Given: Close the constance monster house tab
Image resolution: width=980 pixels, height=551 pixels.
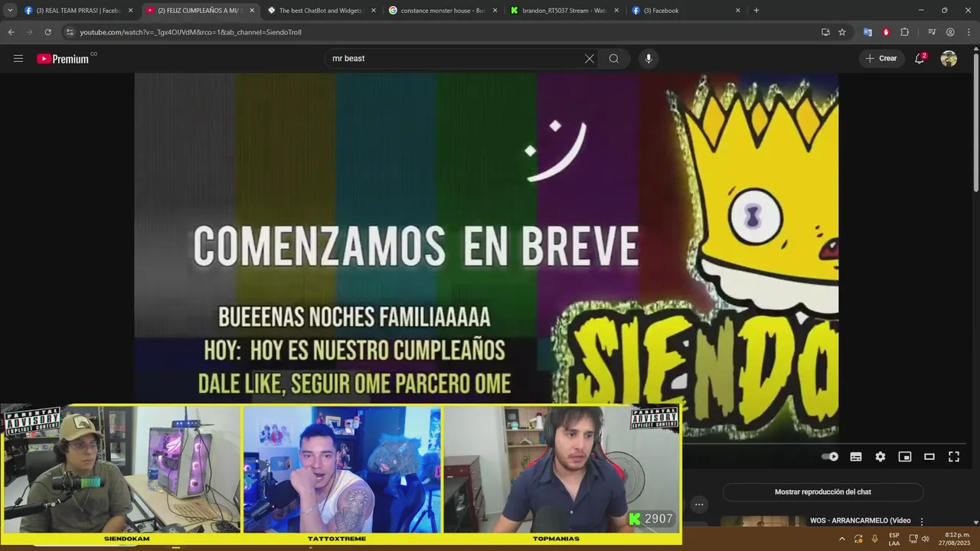Looking at the screenshot, I should (x=495, y=11).
